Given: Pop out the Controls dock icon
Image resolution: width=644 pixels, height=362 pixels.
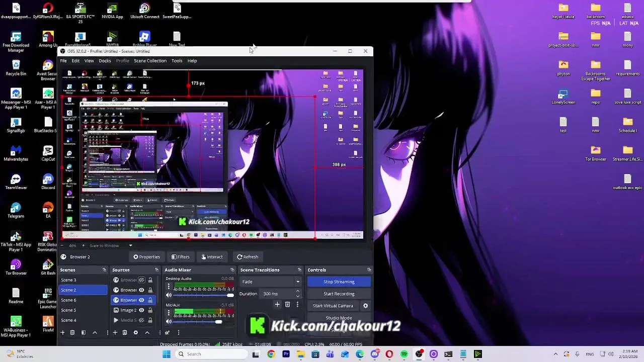Looking at the screenshot, I should coord(369,270).
